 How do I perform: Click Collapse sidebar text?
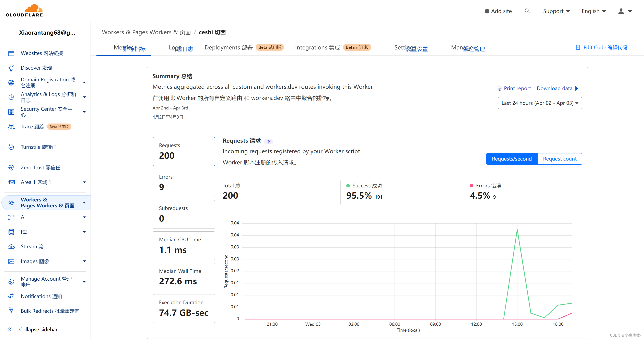coord(38,329)
